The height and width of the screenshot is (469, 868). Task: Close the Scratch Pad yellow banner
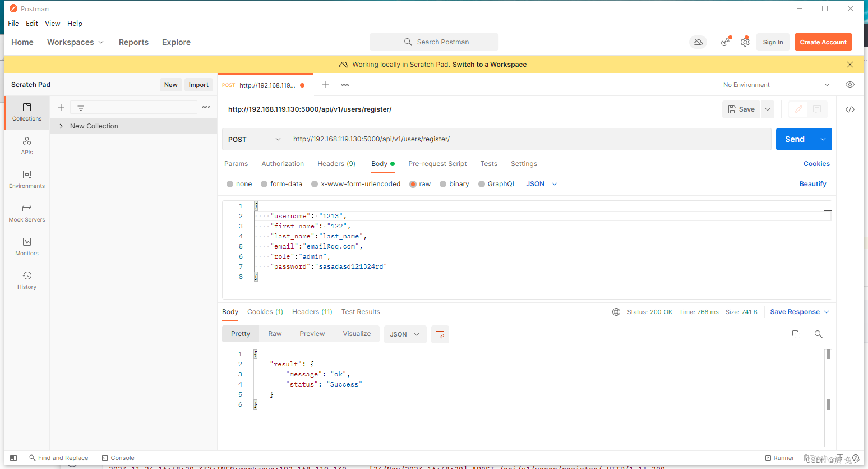click(x=850, y=65)
